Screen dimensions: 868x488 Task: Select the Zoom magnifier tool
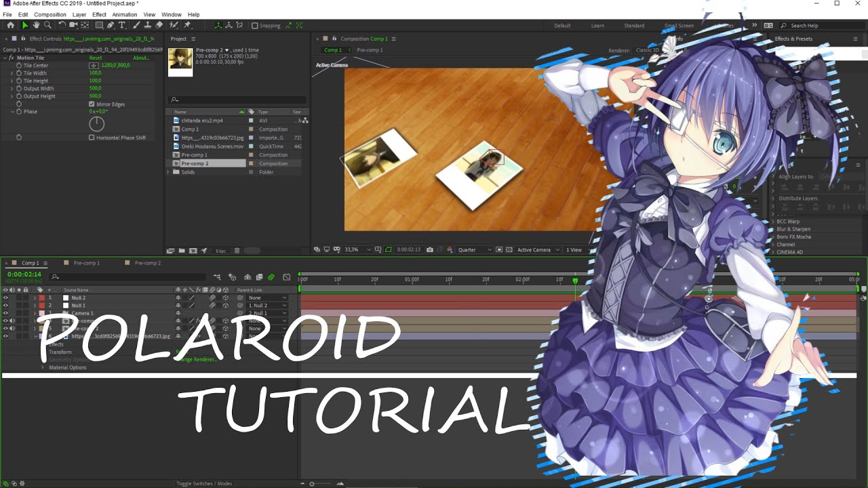[x=47, y=25]
